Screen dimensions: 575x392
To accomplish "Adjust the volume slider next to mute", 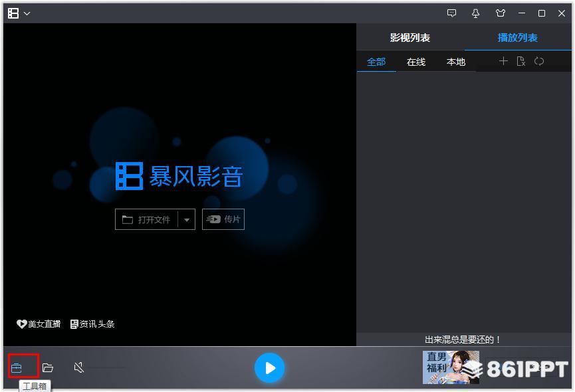I will pyautogui.click(x=107, y=367).
